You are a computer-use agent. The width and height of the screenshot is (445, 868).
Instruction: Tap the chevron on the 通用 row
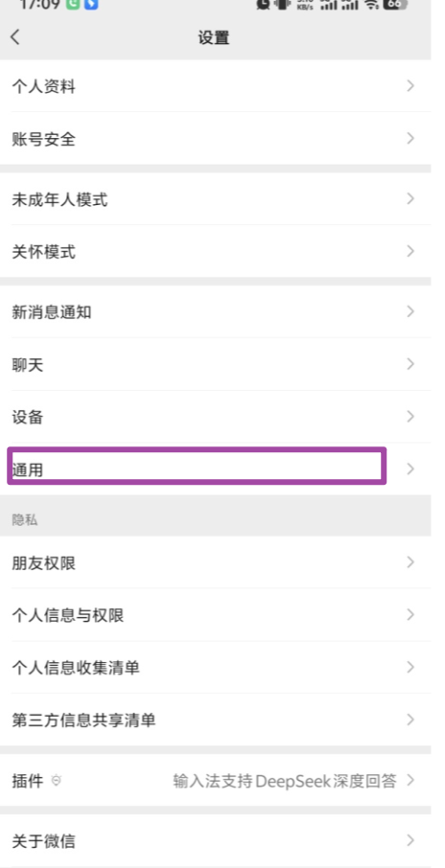[410, 468]
